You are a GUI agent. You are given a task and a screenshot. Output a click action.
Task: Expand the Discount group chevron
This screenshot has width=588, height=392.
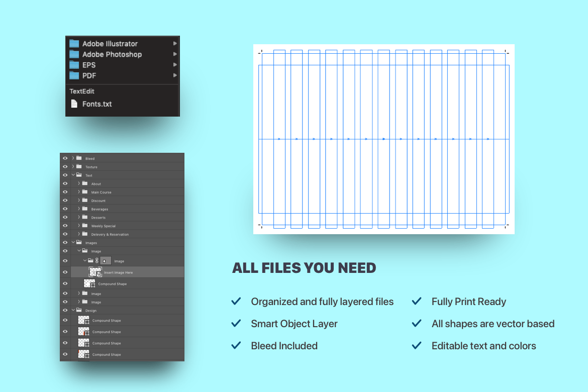pyautogui.click(x=79, y=201)
